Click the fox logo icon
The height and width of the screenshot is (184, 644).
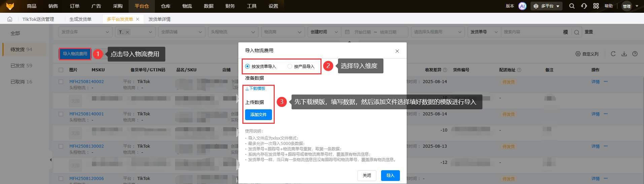(x=10, y=6)
